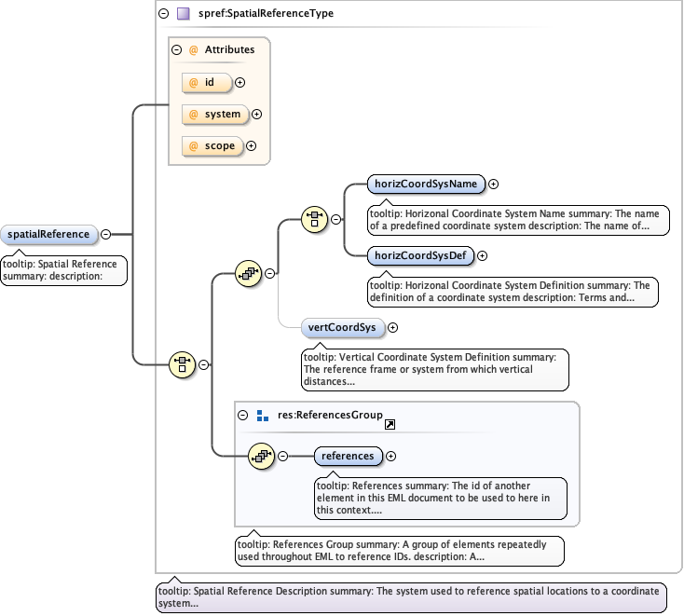Click the arrow link icon beside res:ReferencesGroup

(390, 424)
